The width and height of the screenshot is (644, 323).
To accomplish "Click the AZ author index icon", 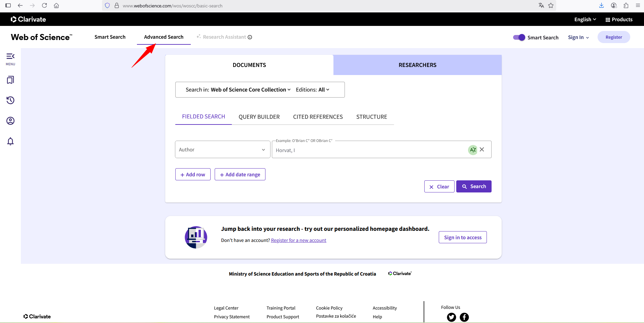I will point(473,150).
